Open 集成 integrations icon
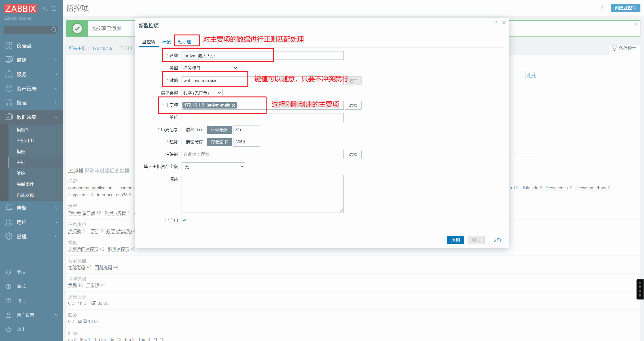644x341 pixels. (8, 286)
